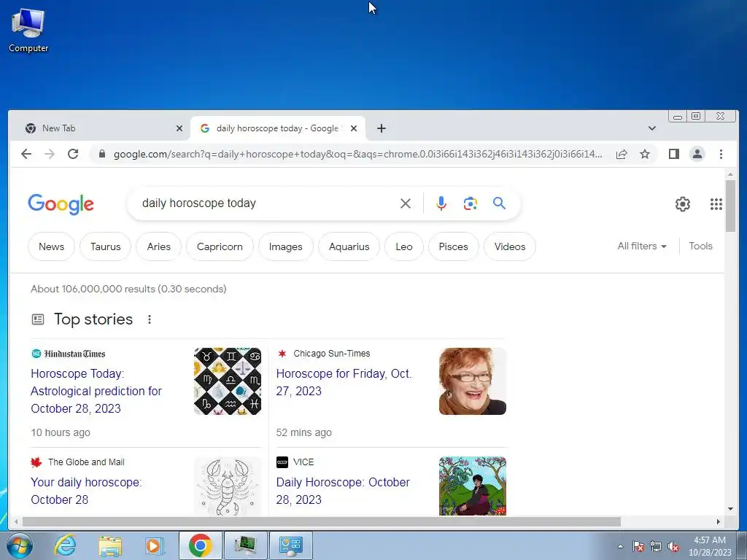Go back to the previous page
Viewport: 747px width, 560px height.
(26, 154)
